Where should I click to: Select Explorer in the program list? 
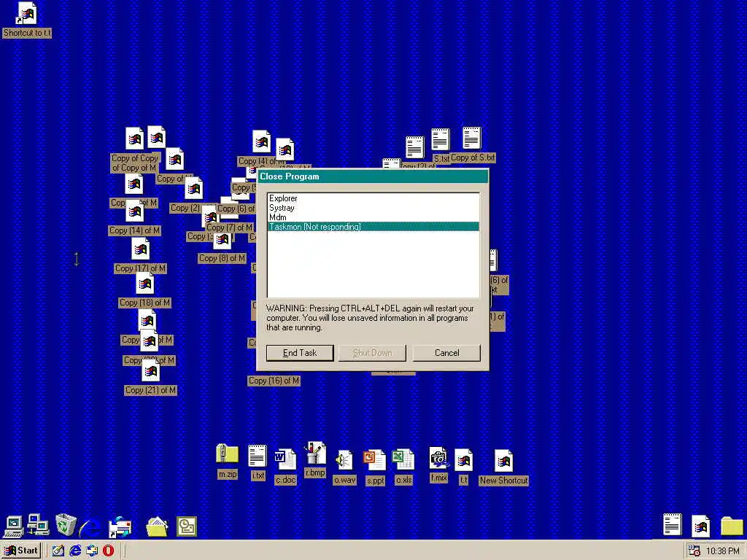[373, 198]
